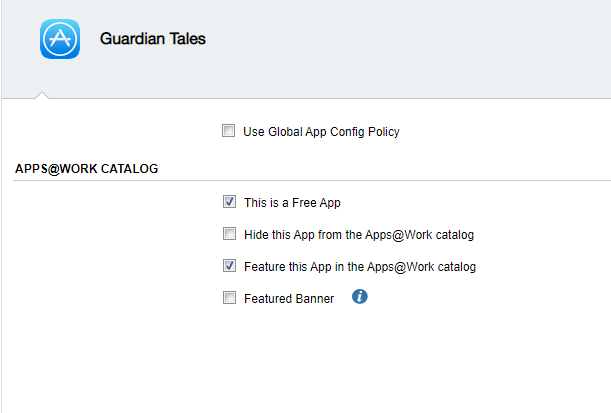This screenshot has width=611, height=413.
Task: Click the 'Hide this App from the Apps@Work catalog' label
Action: (x=358, y=235)
